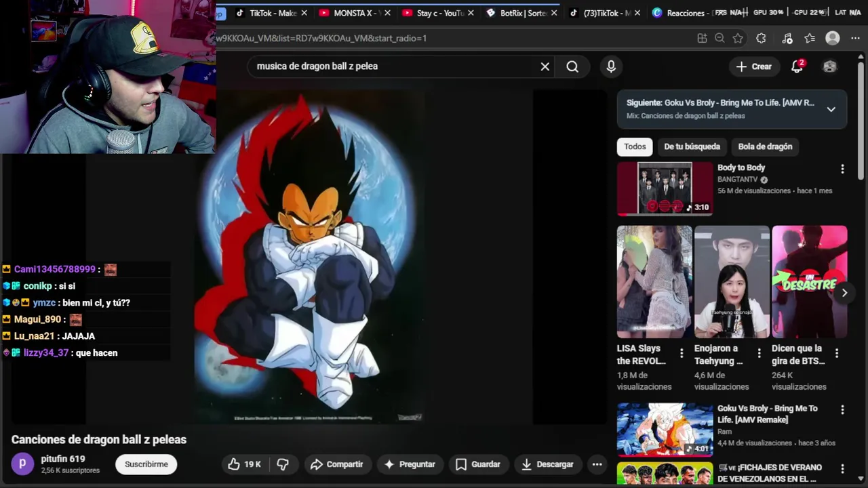This screenshot has height=488, width=868.
Task: Click the browser address bar URL
Action: [321, 38]
